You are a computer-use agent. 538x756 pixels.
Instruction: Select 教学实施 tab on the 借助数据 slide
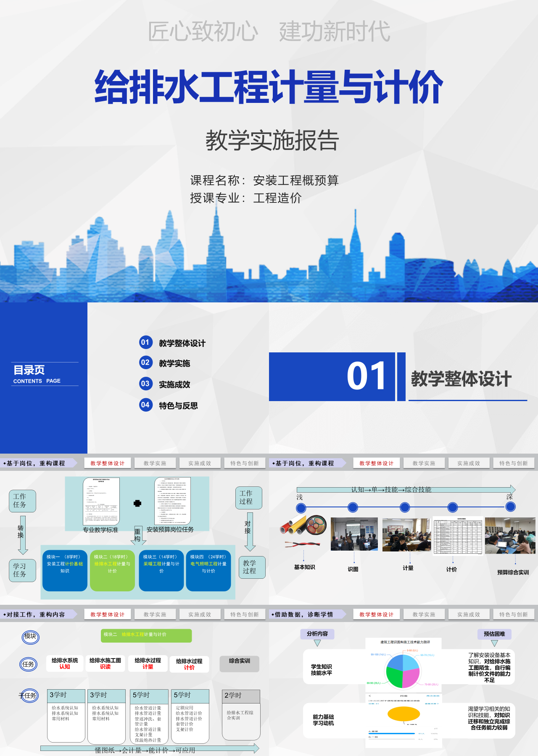[424, 614]
